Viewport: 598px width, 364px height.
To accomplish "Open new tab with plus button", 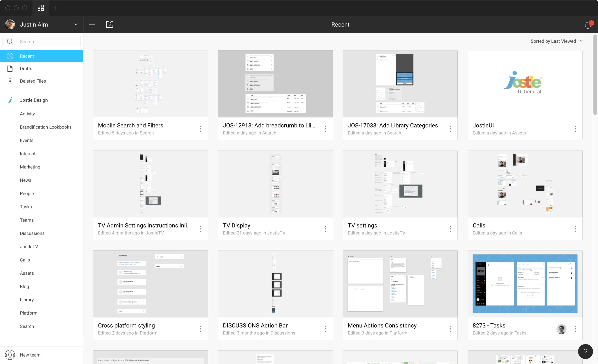I will tap(55, 8).
